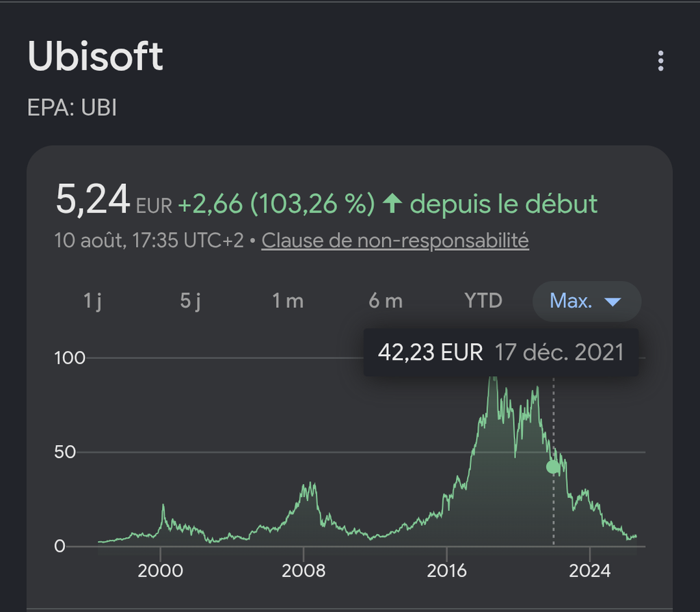Open Clause de non-responsabilité link

click(395, 241)
